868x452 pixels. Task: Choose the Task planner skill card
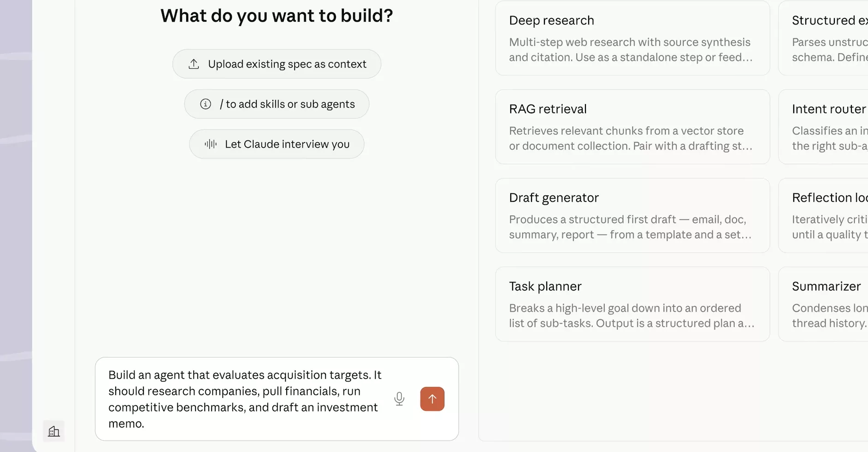[x=632, y=304]
